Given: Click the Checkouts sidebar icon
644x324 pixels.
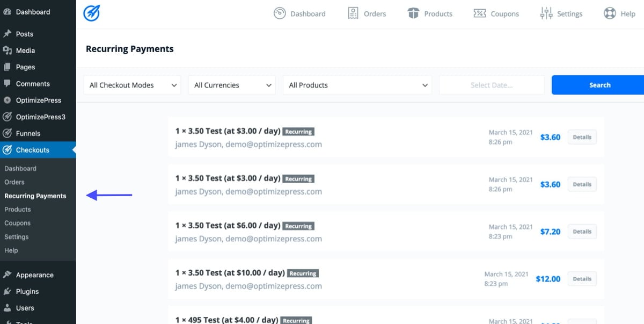Looking at the screenshot, I should click(x=7, y=150).
